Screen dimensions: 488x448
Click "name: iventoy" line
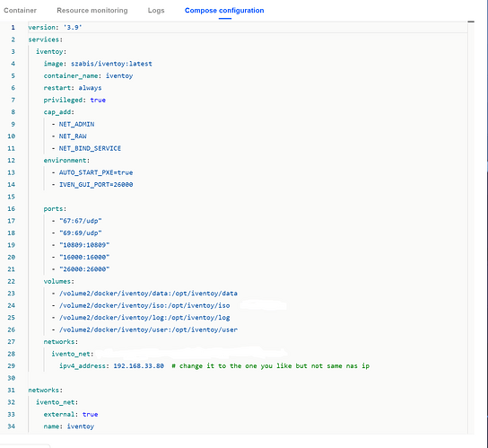(x=69, y=426)
